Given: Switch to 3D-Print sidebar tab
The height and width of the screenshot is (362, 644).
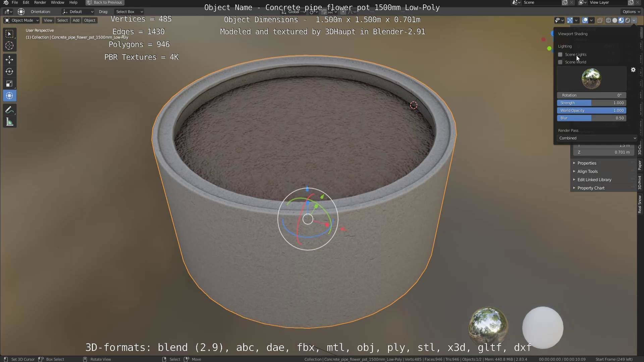Looking at the screenshot, I should click(640, 182).
